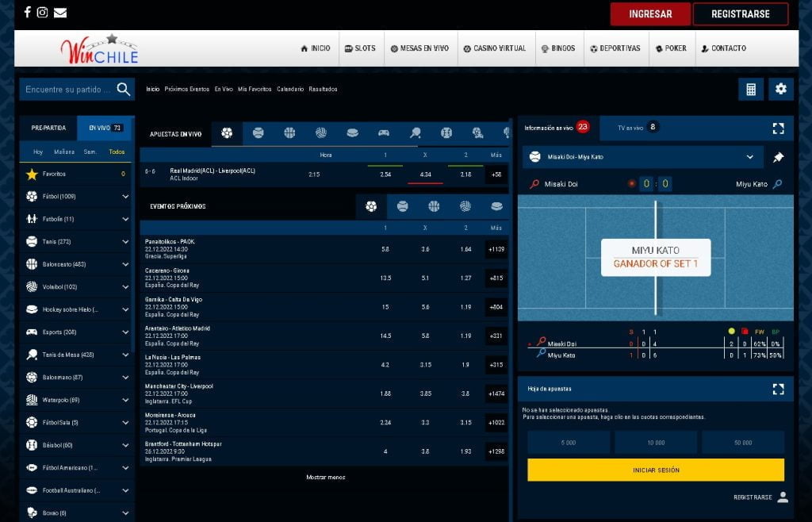The image size is (812, 522).
Task: Open the Poker menu item
Action: [671, 48]
